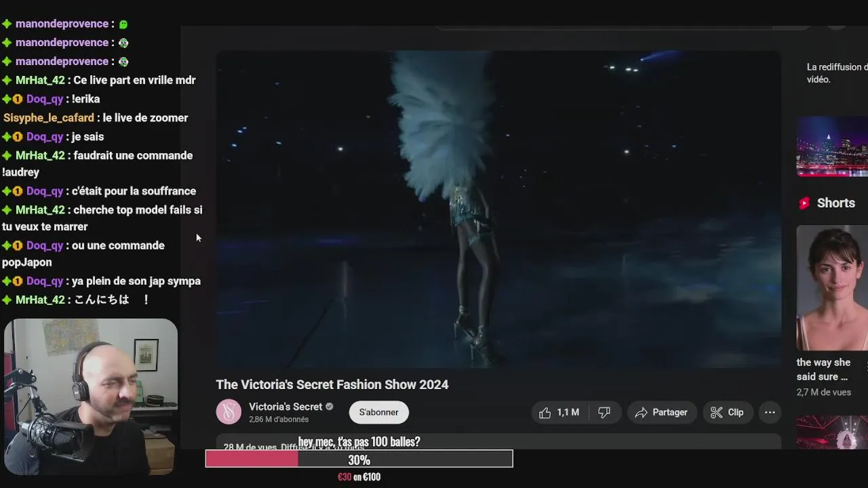
Task: Create a Clip with the scissors button
Action: click(727, 412)
